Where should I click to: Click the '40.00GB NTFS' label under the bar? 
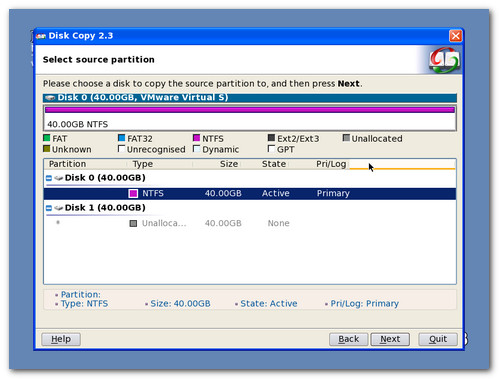coord(78,124)
